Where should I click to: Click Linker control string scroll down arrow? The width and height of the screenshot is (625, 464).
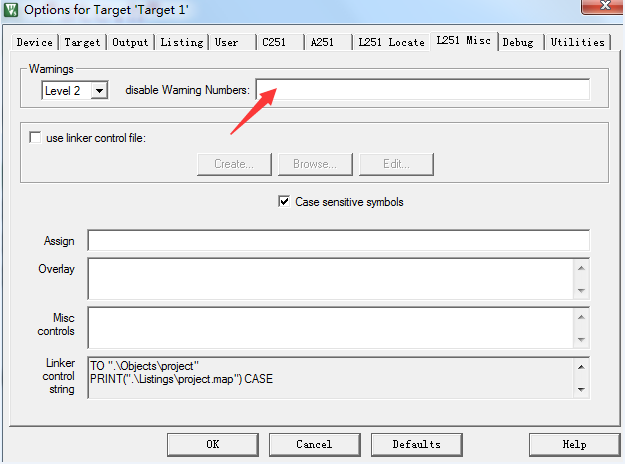581,389
